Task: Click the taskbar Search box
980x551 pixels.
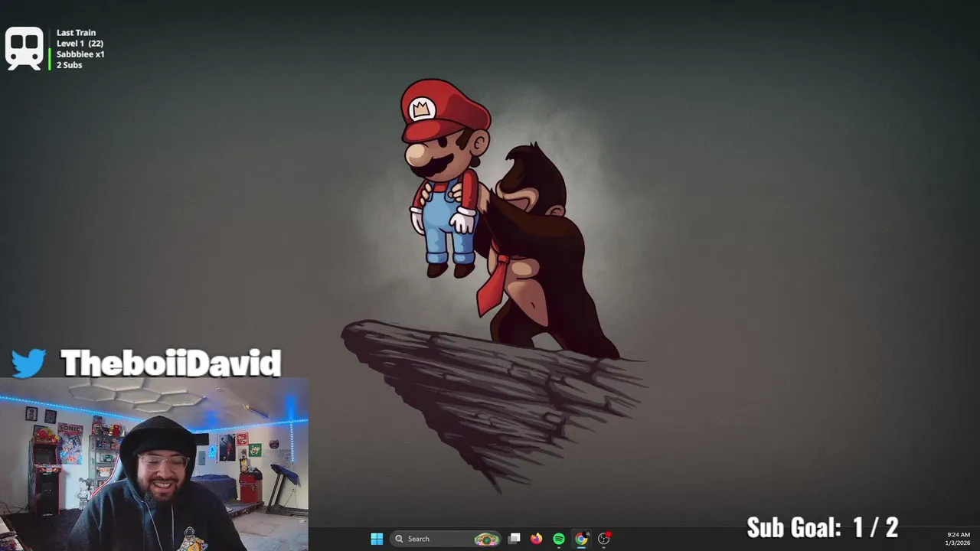Action: coord(446,539)
